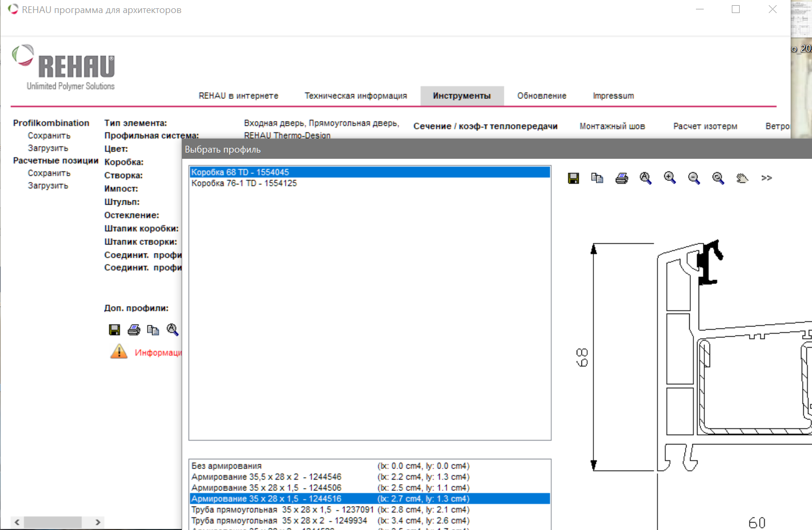812x530 pixels.
Task: Close the REHAU program window
Action: [x=772, y=9]
